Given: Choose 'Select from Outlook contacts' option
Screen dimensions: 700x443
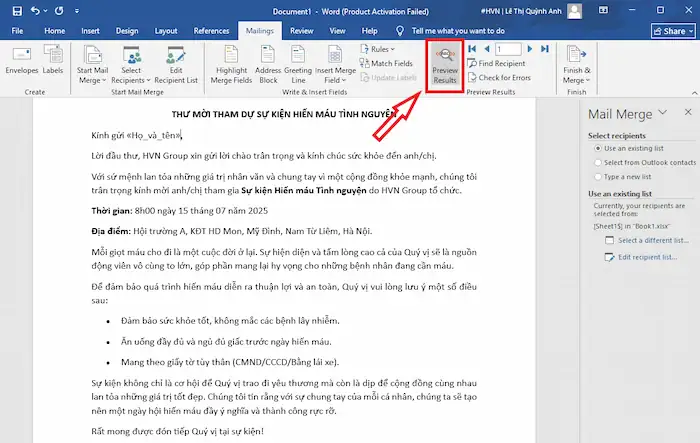Looking at the screenshot, I should click(594, 162).
